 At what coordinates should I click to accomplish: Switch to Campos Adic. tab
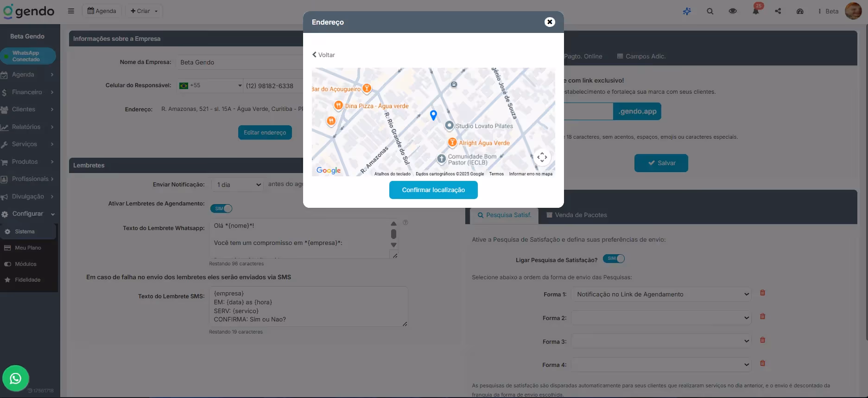(641, 57)
